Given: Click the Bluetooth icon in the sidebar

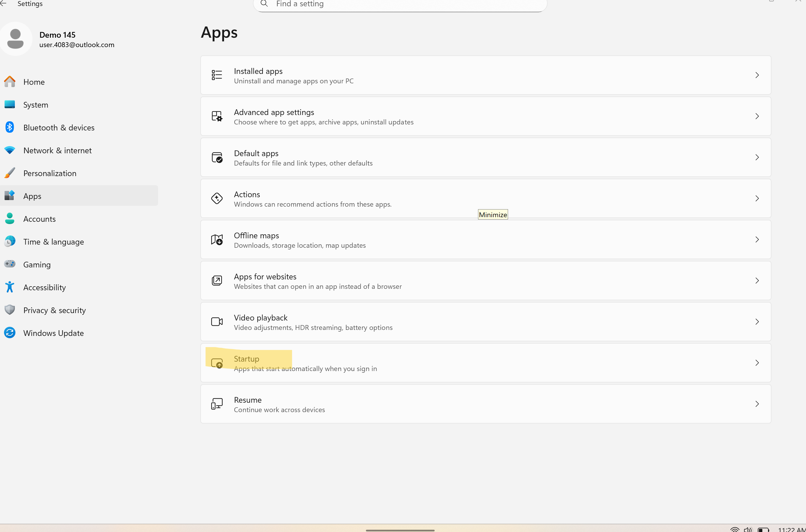Looking at the screenshot, I should [9, 127].
